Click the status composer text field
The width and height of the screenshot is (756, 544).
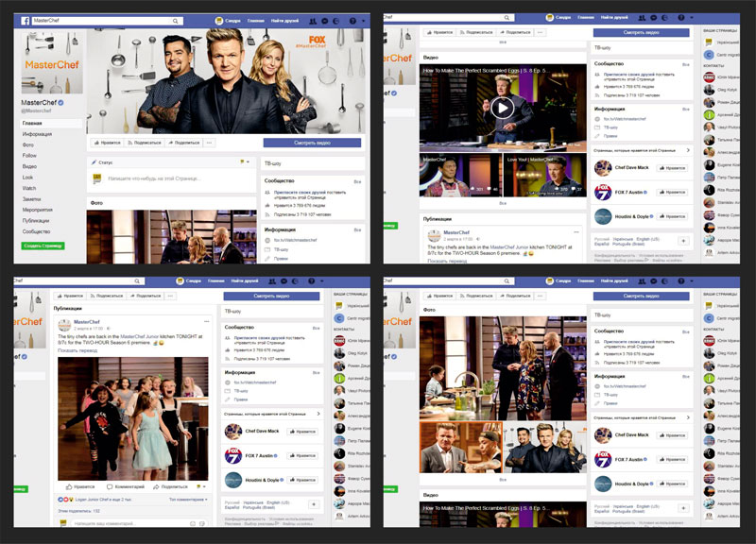click(x=154, y=178)
